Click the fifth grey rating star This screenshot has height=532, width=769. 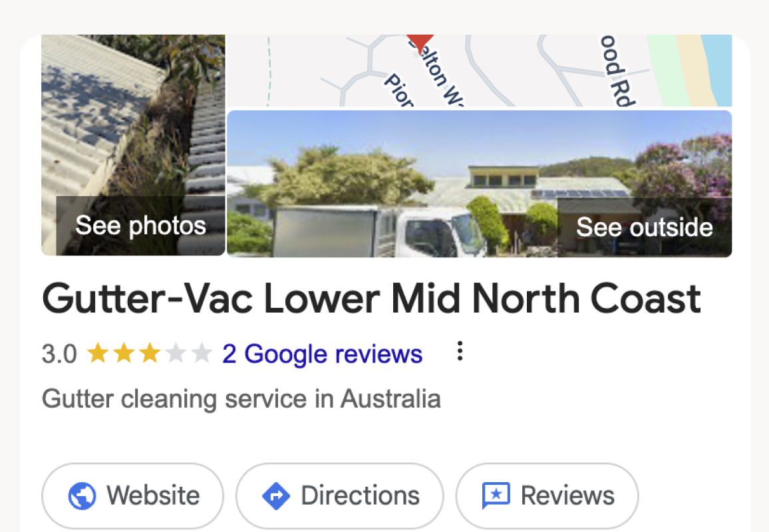(x=201, y=354)
